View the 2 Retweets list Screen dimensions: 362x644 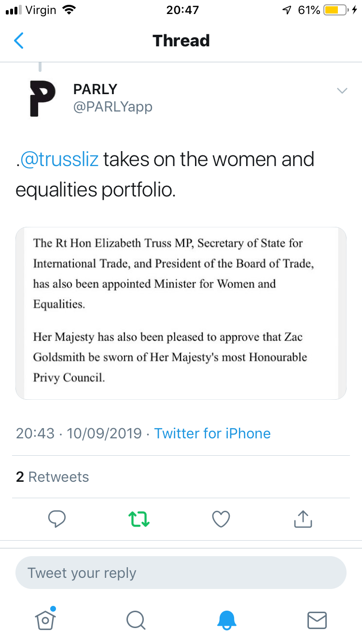click(x=53, y=477)
